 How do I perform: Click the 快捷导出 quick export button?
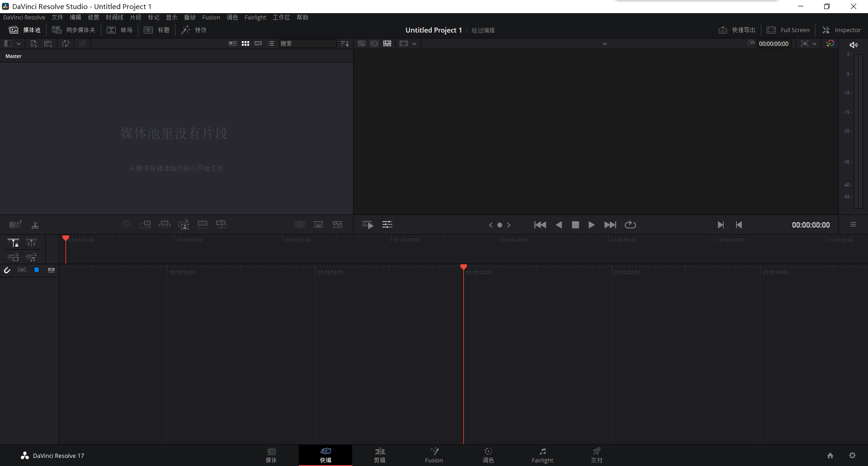[737, 30]
